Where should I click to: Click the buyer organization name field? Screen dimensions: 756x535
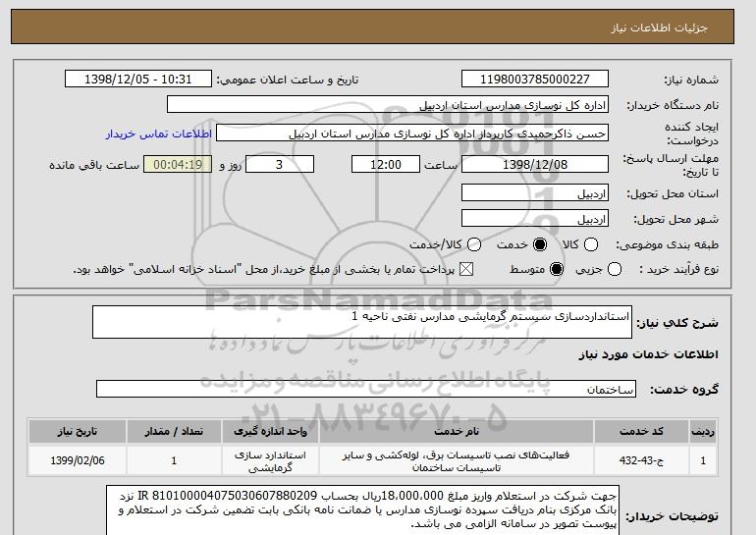(x=388, y=105)
